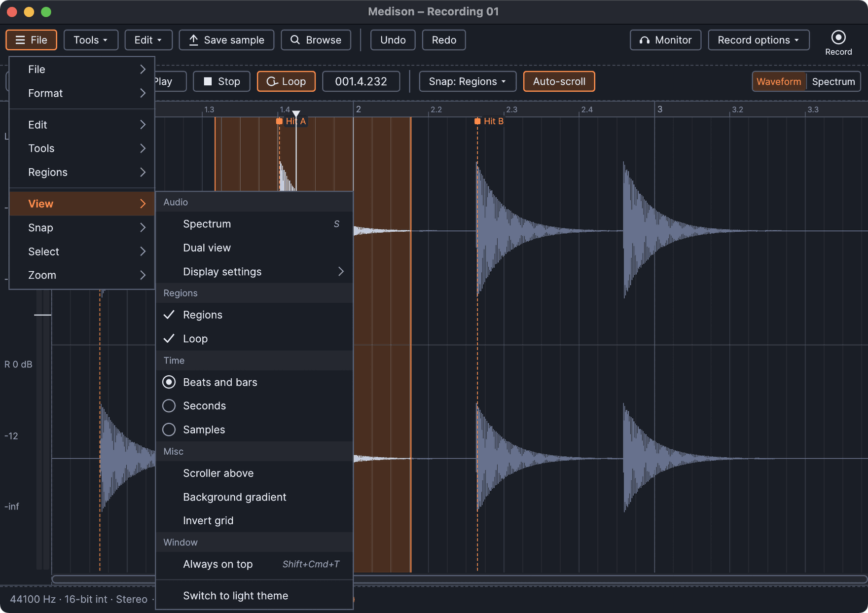This screenshot has height=613, width=868.
Task: Choose Spectrum in the View menu
Action: [254, 224]
